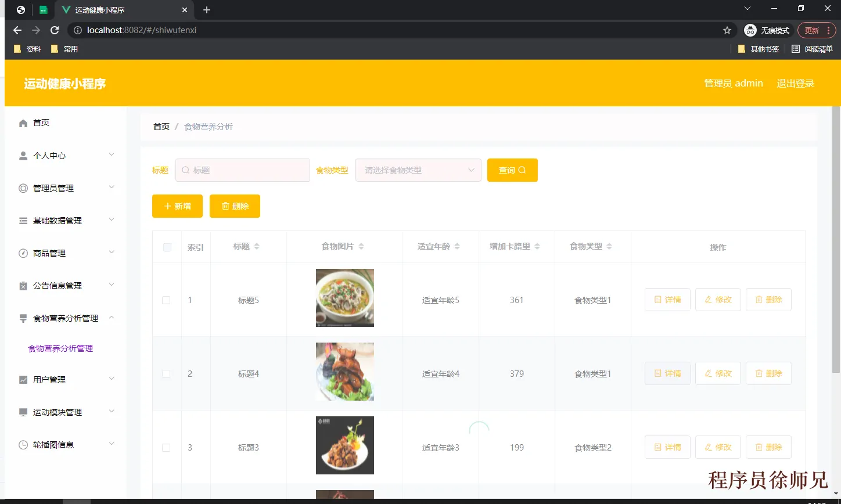The image size is (841, 504).
Task: Click the 轮播图信息 clock icon
Action: pyautogui.click(x=23, y=445)
